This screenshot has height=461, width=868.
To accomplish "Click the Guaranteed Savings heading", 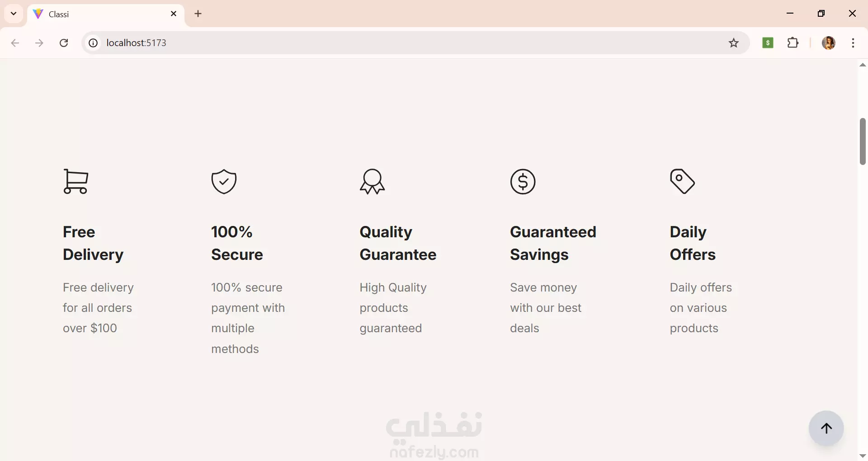I will point(553,243).
